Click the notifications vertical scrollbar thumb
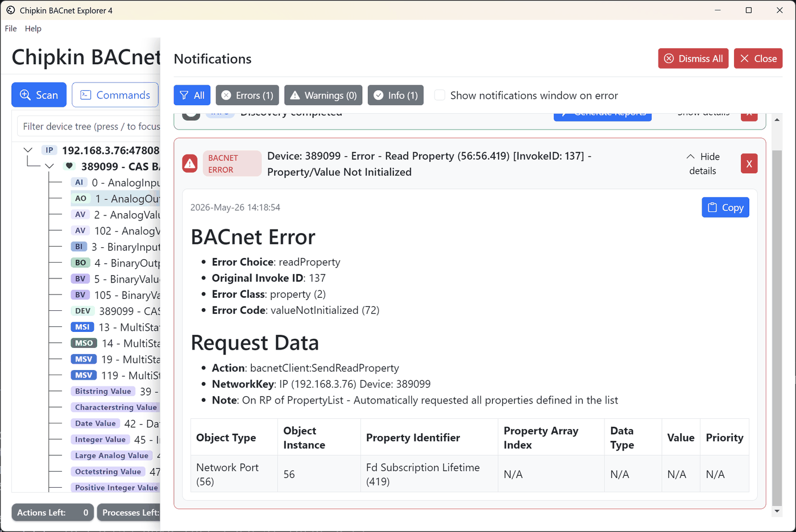This screenshot has width=796, height=532. coord(777,327)
